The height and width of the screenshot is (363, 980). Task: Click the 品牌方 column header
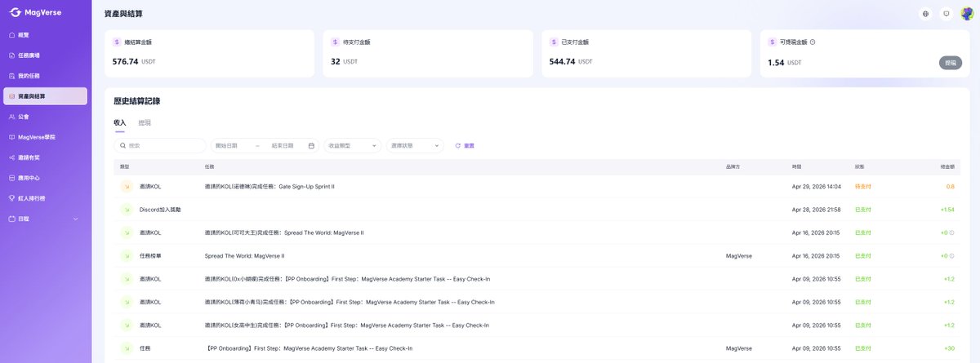[733, 166]
